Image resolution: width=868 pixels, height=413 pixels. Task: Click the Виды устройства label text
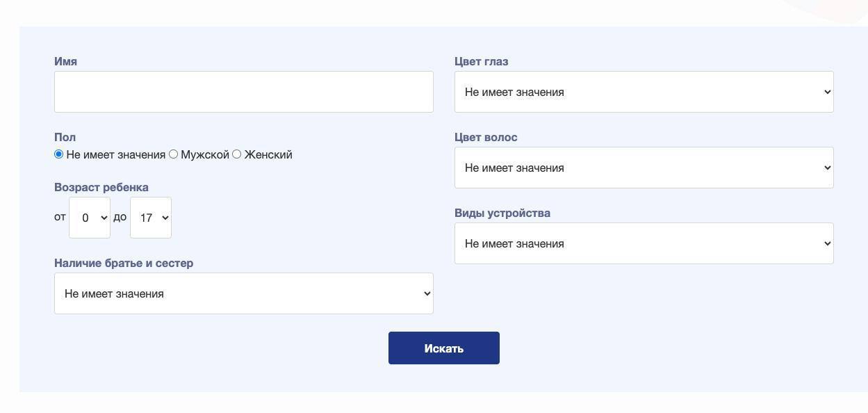(x=502, y=213)
